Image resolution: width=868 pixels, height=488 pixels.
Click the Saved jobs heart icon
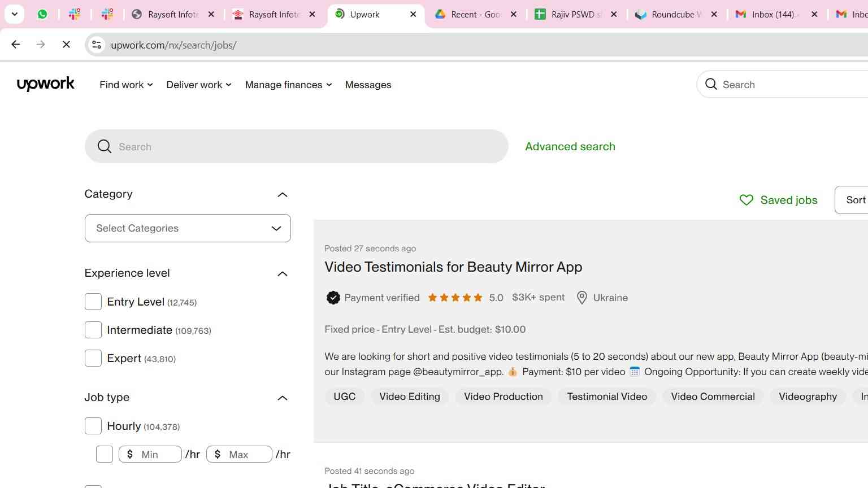coord(747,200)
